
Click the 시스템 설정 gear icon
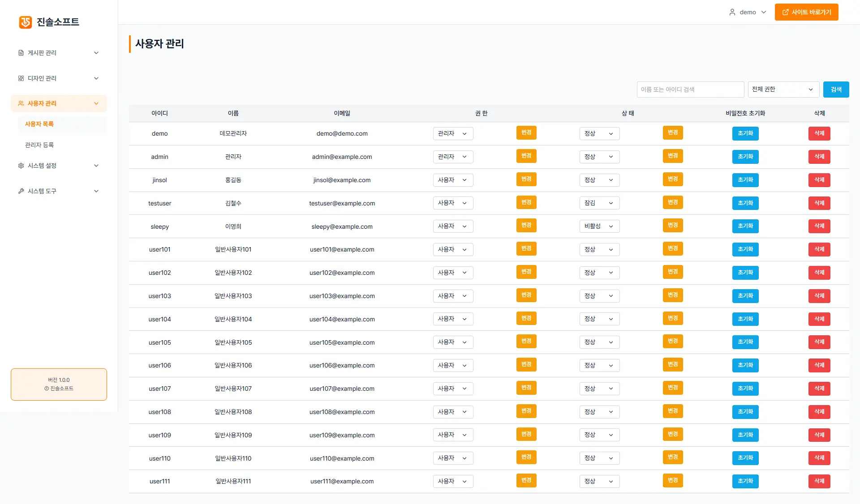click(x=21, y=166)
